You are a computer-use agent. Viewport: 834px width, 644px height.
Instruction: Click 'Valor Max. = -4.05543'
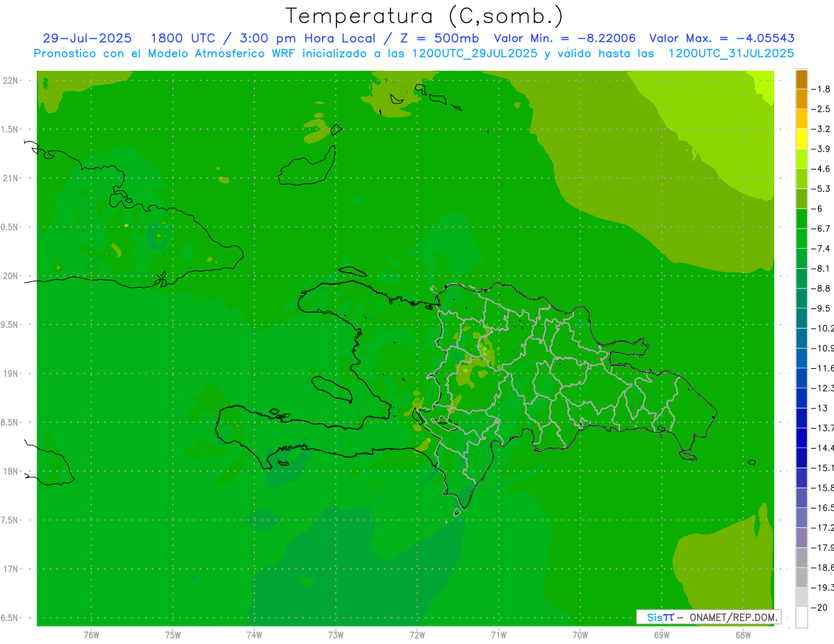coord(722,38)
